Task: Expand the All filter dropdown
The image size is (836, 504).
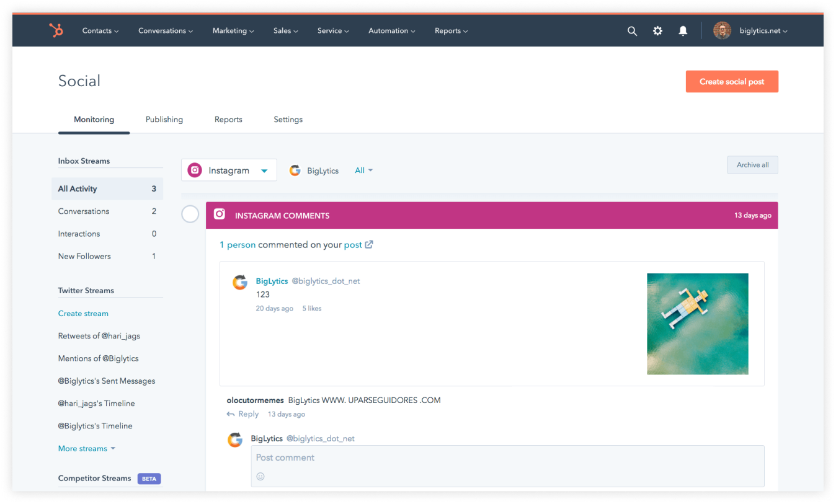Action: [x=363, y=170]
